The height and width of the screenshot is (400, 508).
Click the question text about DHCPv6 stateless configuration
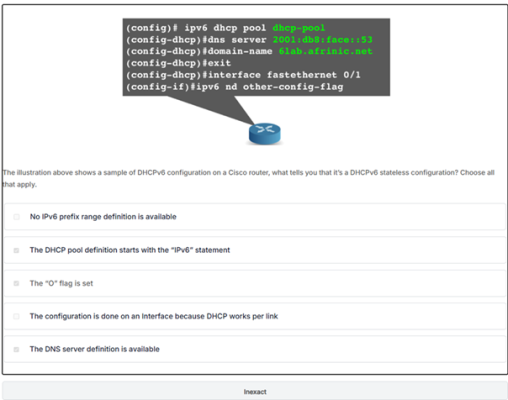point(248,178)
